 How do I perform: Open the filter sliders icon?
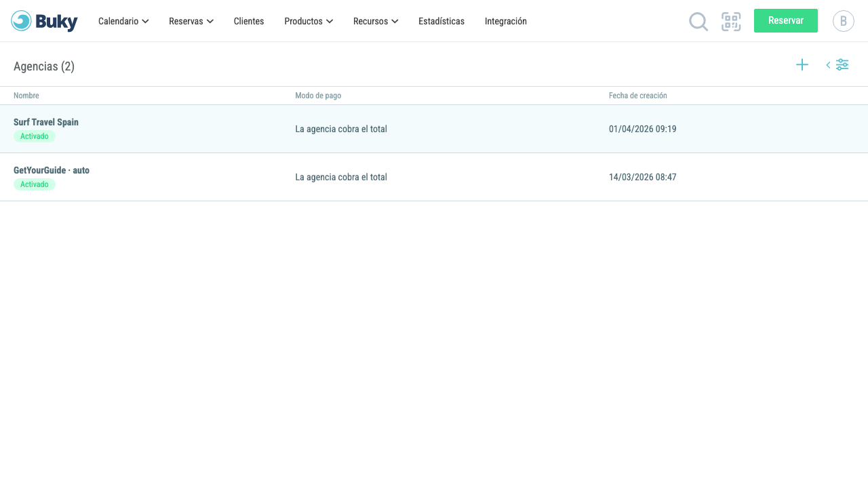[x=842, y=64]
